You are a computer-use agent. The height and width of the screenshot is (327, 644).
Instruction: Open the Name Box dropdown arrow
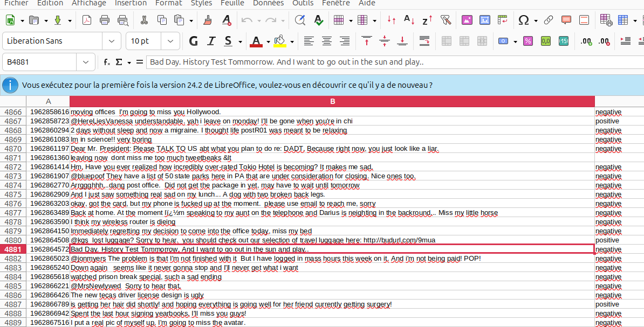[x=86, y=62]
